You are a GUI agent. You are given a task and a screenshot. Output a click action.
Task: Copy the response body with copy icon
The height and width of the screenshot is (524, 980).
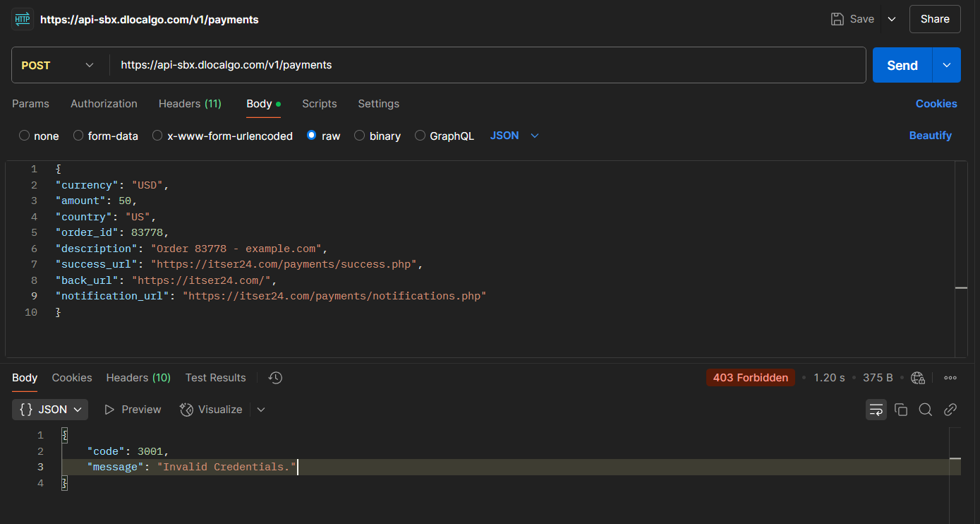(x=901, y=410)
